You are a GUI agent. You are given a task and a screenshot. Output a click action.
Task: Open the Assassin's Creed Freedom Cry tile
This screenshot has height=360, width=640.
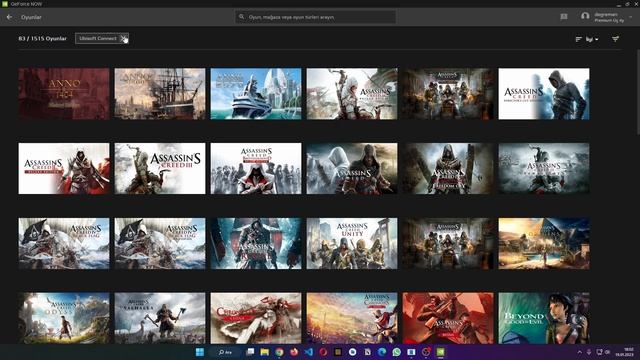448,169
